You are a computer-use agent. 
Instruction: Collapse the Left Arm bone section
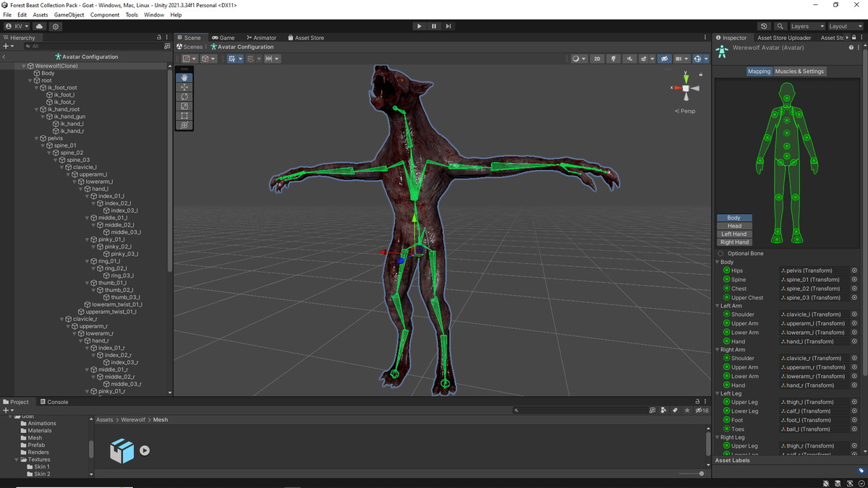click(718, 306)
